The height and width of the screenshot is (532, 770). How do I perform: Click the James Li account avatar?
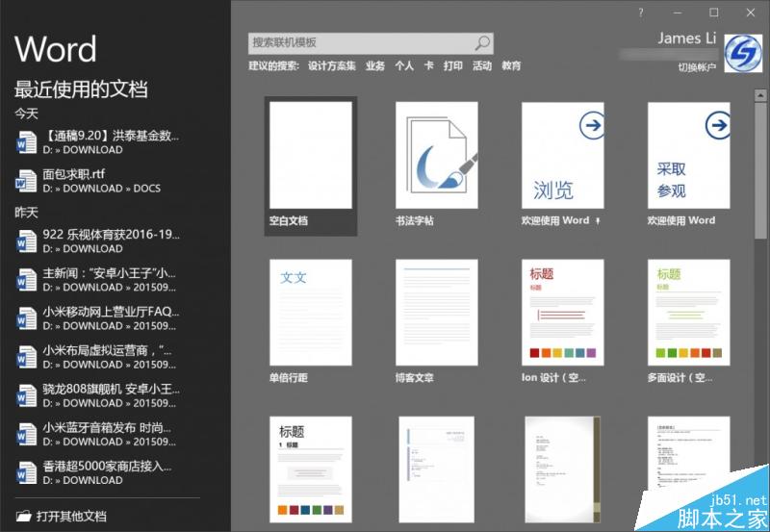click(x=742, y=54)
